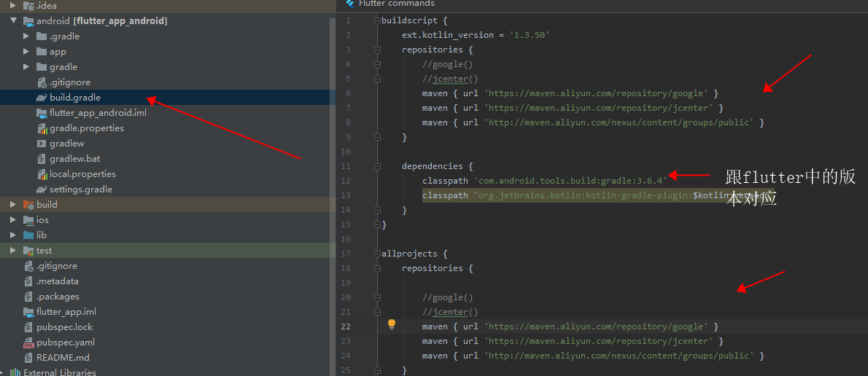
Task: Expand the app folder arrow
Action: pyautogui.click(x=26, y=52)
